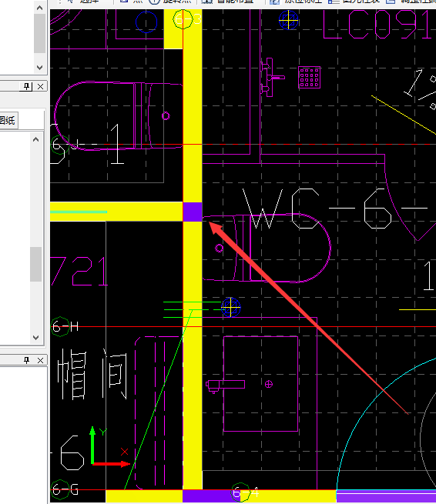
Task: Select the wall-mounted tap symbol near drain
Action: [272, 77]
